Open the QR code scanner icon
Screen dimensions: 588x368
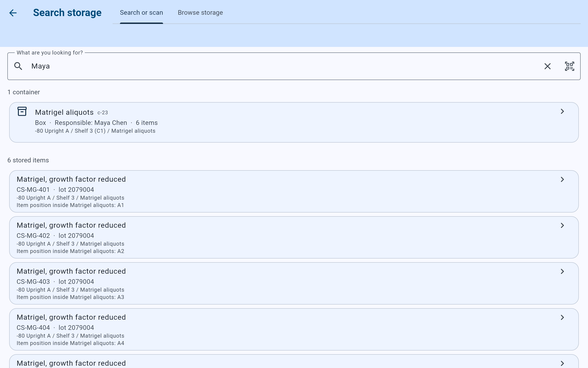click(x=570, y=66)
